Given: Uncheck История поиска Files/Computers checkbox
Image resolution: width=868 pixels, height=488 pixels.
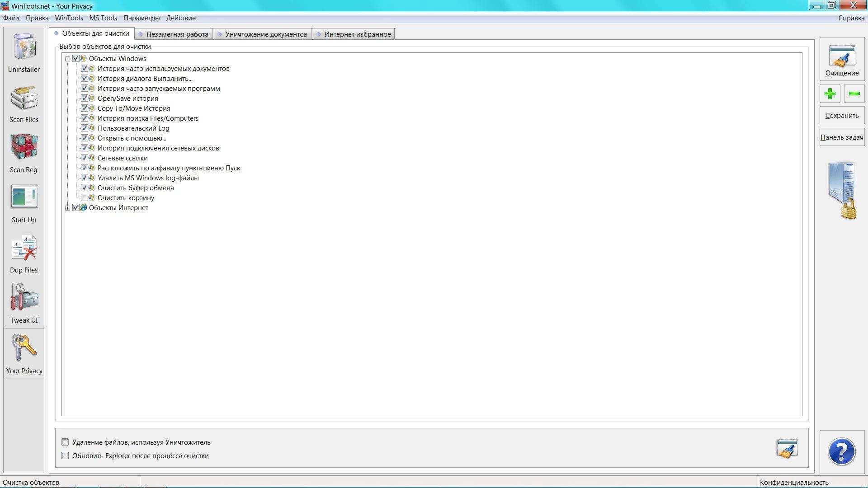Looking at the screenshot, I should click(85, 118).
